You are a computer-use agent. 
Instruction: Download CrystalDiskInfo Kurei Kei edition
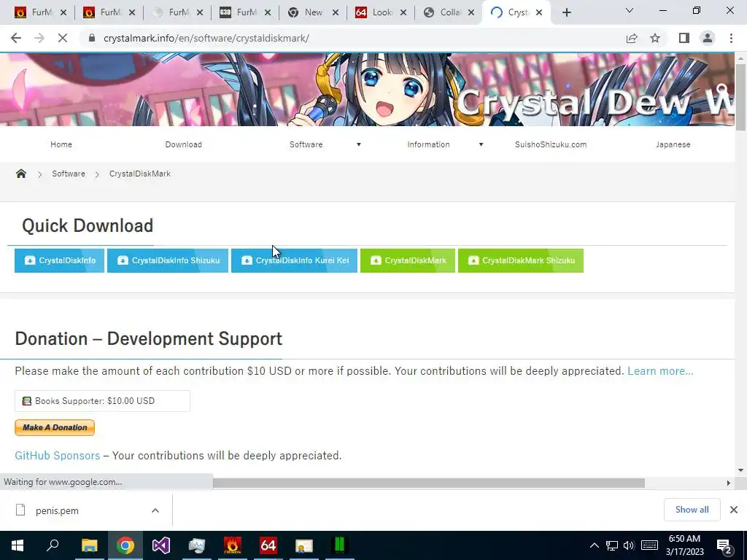(x=294, y=260)
